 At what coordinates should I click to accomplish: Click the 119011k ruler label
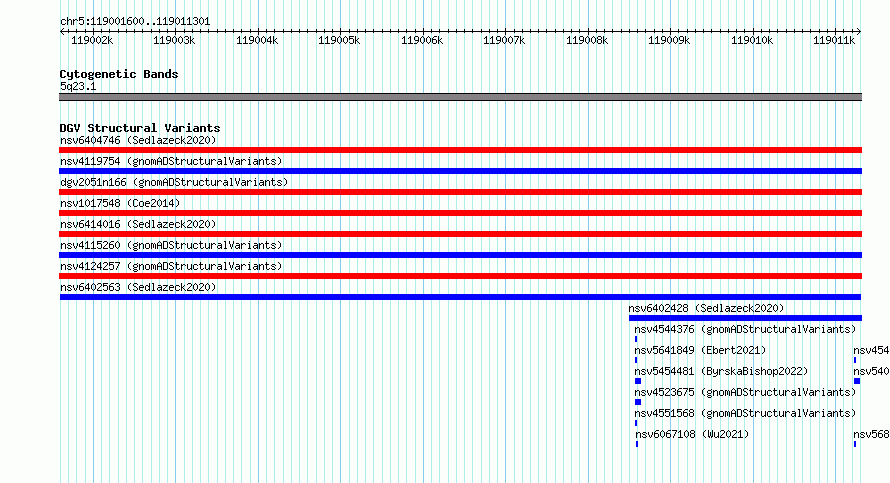tap(834, 40)
